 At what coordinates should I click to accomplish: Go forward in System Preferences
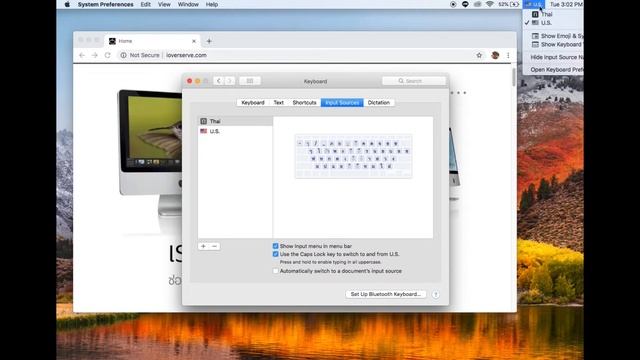point(229,81)
